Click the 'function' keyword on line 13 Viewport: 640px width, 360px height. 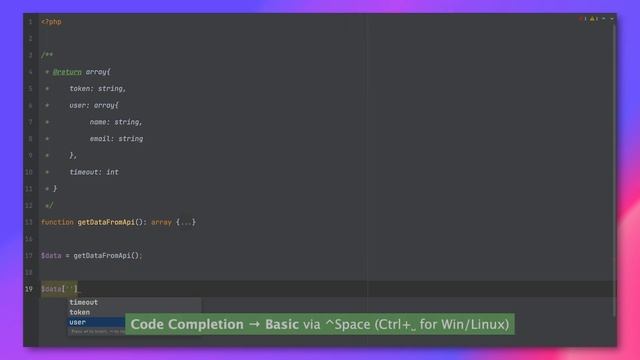click(57, 222)
